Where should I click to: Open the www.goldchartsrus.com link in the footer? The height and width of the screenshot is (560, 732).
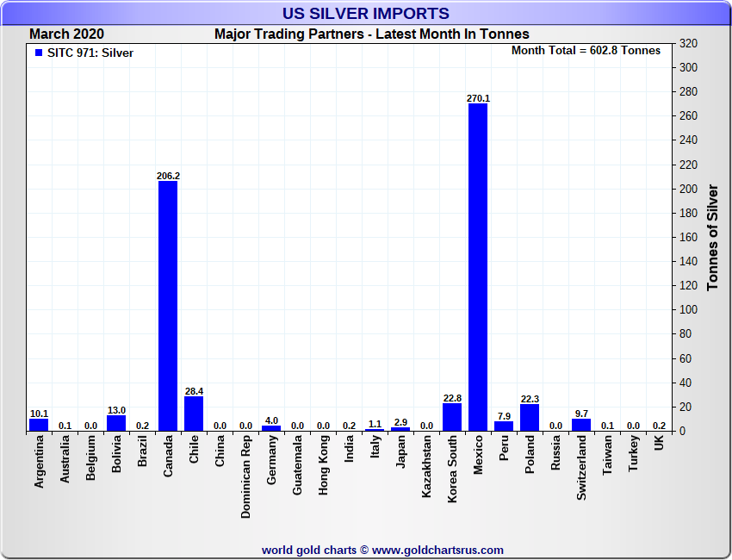437,551
